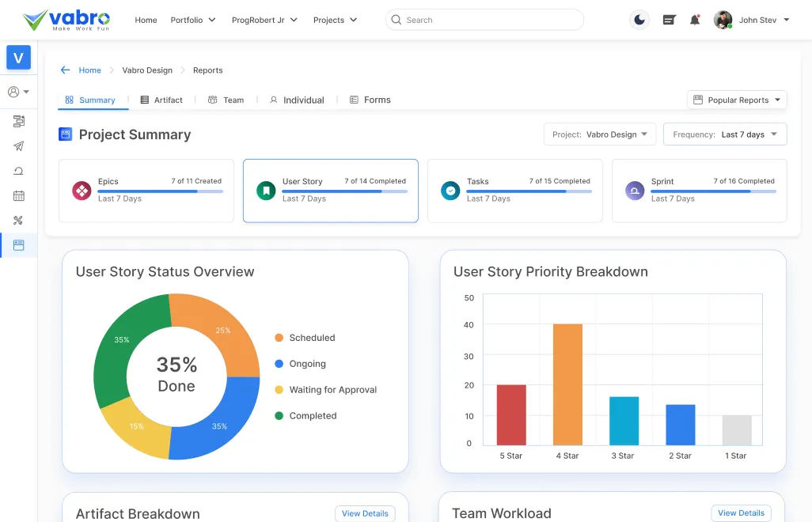Viewport: 812px width, 522px height.
Task: Open the Project Vabro Design dropdown
Action: click(x=600, y=134)
